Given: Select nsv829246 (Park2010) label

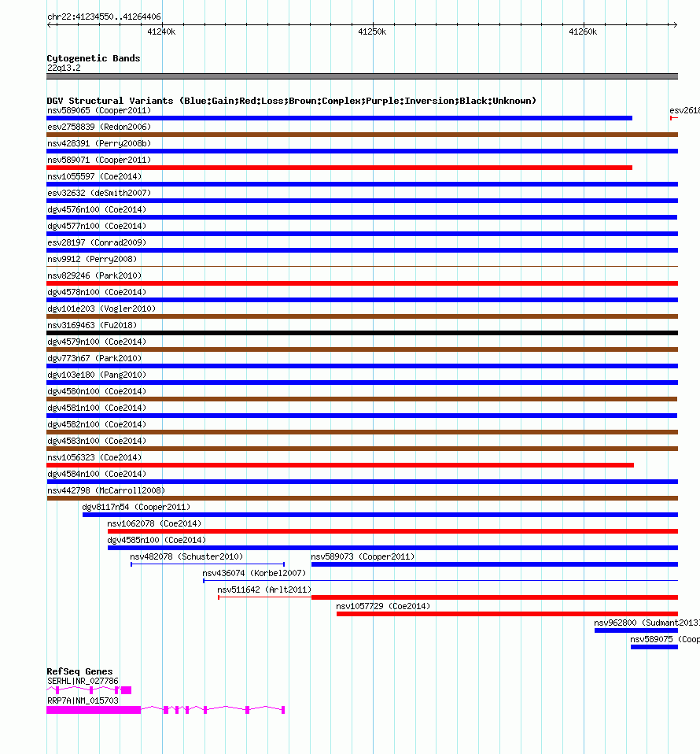Looking at the screenshot, I should pyautogui.click(x=94, y=275).
